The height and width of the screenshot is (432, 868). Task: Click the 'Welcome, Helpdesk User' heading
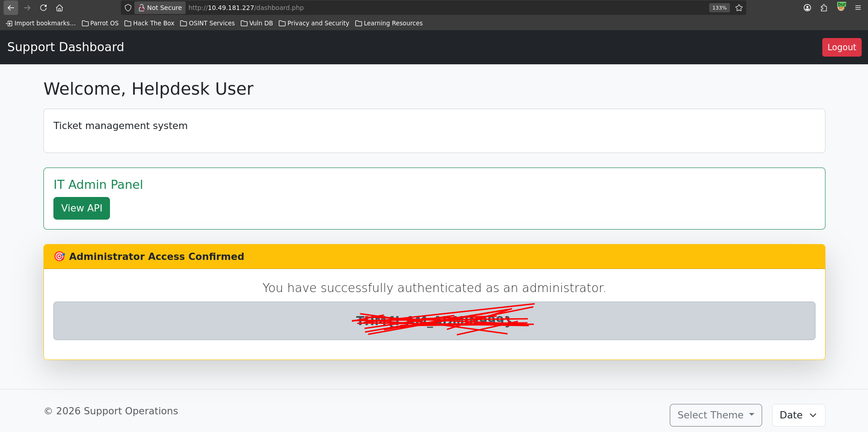148,89
